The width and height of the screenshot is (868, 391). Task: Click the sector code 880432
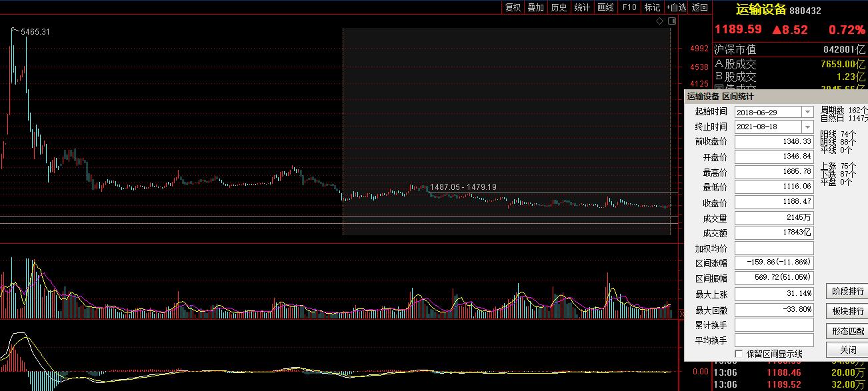coord(805,11)
